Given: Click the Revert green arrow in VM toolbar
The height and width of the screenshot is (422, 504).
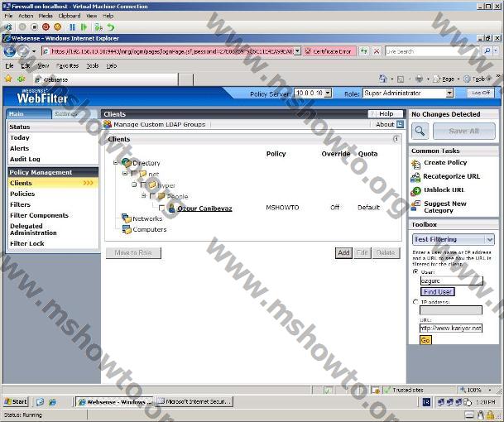Looking at the screenshot, I should (111, 27).
